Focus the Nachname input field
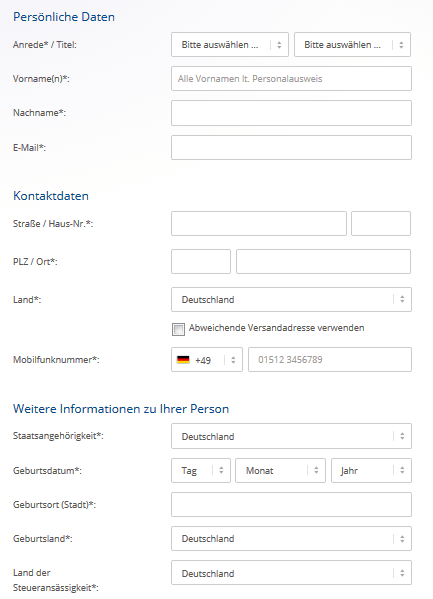 click(291, 113)
